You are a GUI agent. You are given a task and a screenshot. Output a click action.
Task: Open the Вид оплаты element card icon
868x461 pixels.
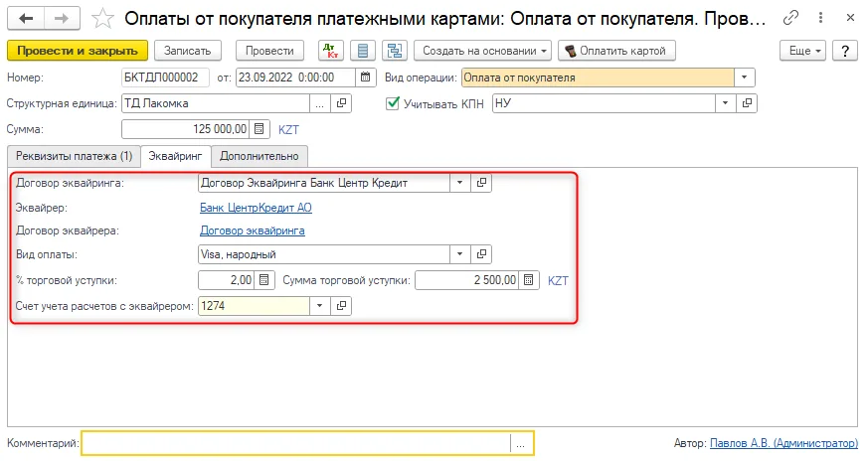tap(481, 254)
